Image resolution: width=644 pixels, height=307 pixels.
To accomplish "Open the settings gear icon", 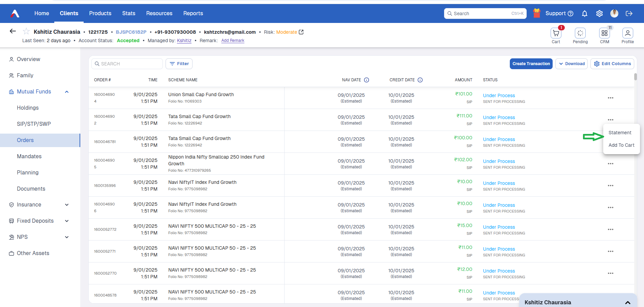I will point(599,13).
